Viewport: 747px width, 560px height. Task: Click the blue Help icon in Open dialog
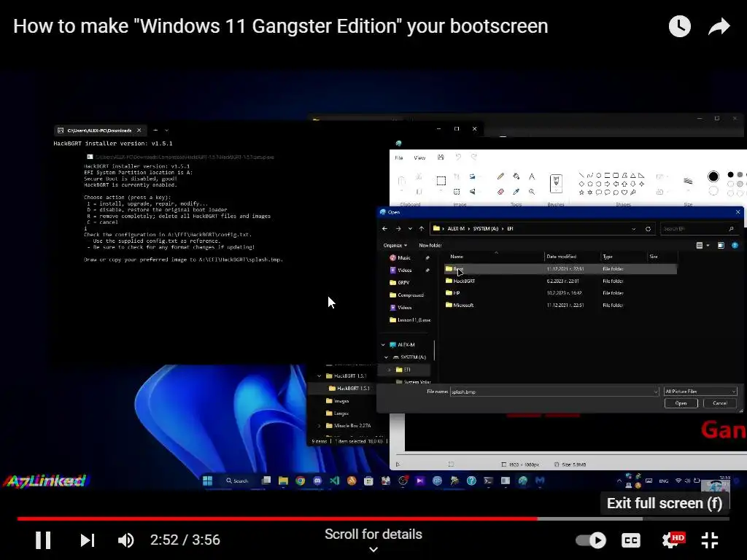click(735, 245)
